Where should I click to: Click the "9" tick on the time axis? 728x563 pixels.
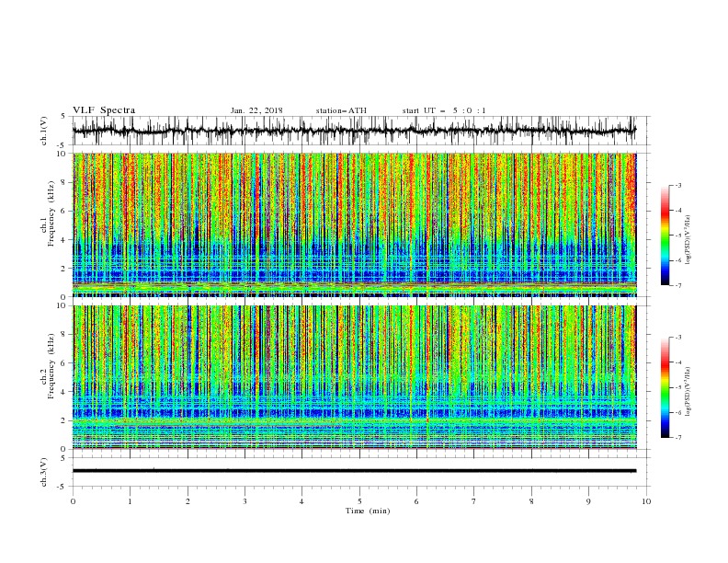(588, 501)
